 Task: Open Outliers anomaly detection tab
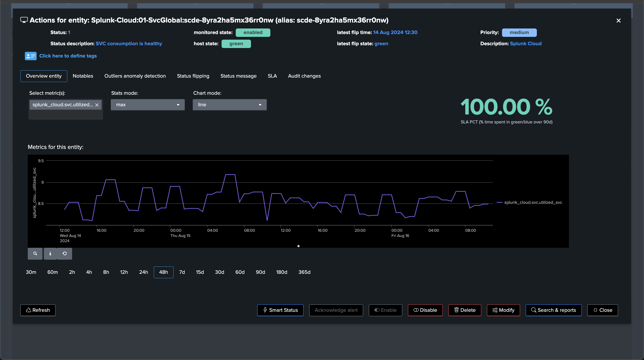click(135, 76)
